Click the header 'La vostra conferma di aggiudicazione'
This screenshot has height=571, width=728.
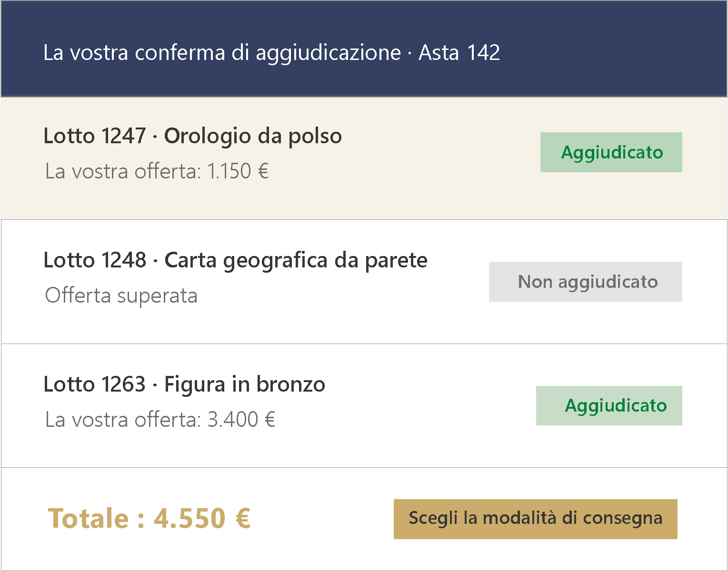(x=222, y=52)
